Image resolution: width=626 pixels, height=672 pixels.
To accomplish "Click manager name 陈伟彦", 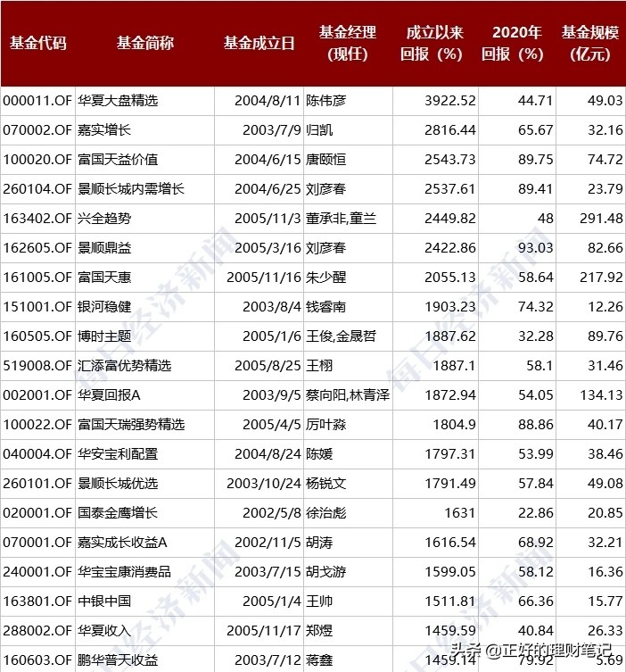I will (325, 101).
